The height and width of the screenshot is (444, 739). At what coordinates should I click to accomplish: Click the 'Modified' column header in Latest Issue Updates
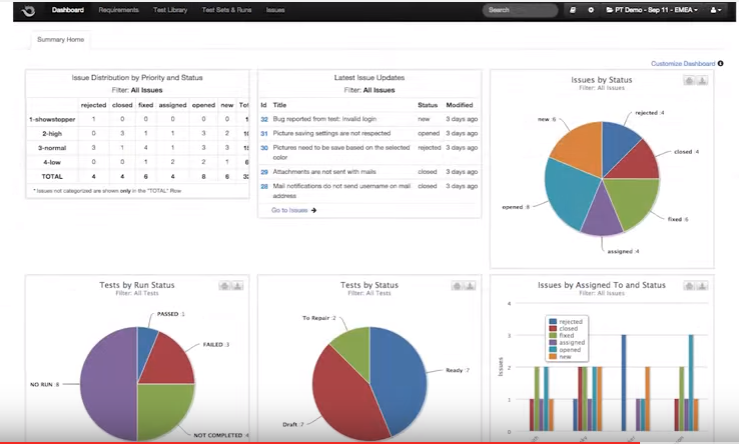(x=460, y=105)
